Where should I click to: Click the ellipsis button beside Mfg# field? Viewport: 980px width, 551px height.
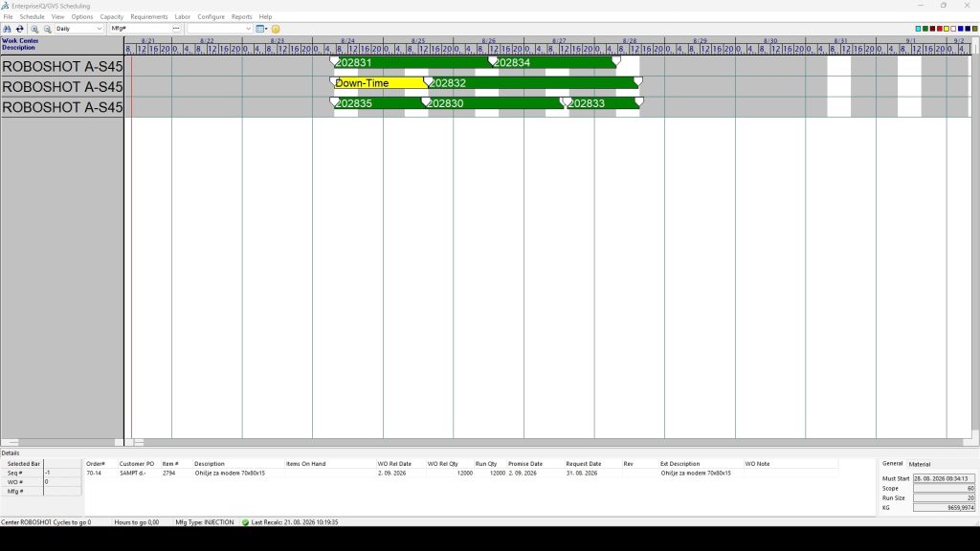coord(176,29)
